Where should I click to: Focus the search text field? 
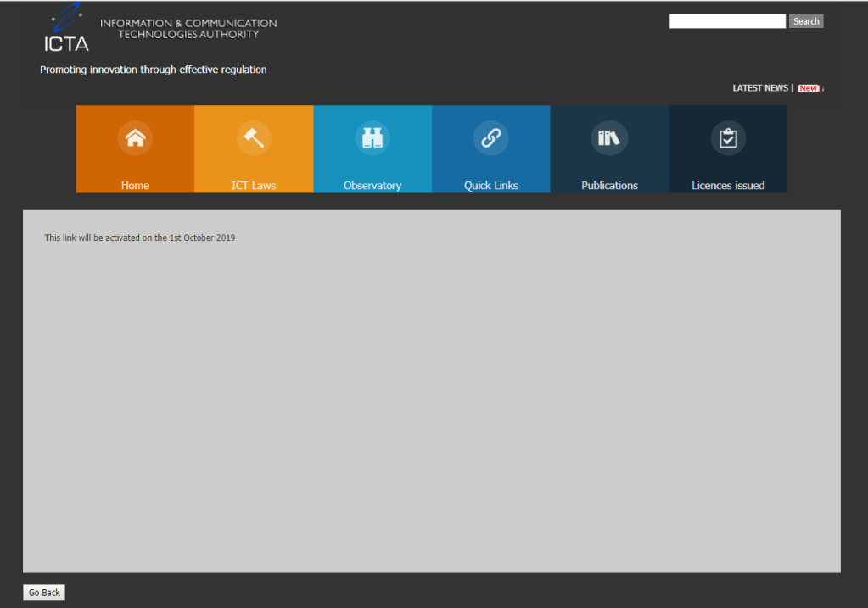pos(727,21)
